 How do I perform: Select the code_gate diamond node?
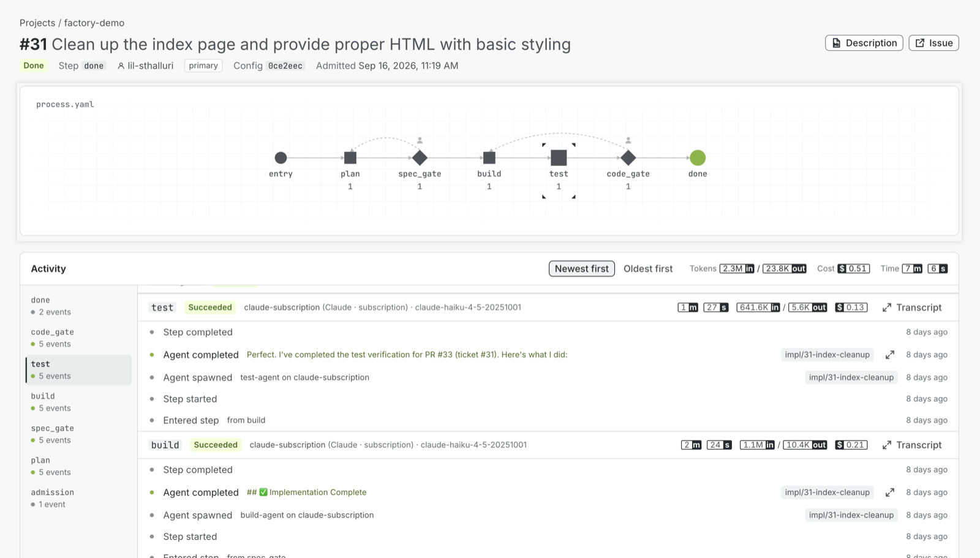click(x=628, y=158)
